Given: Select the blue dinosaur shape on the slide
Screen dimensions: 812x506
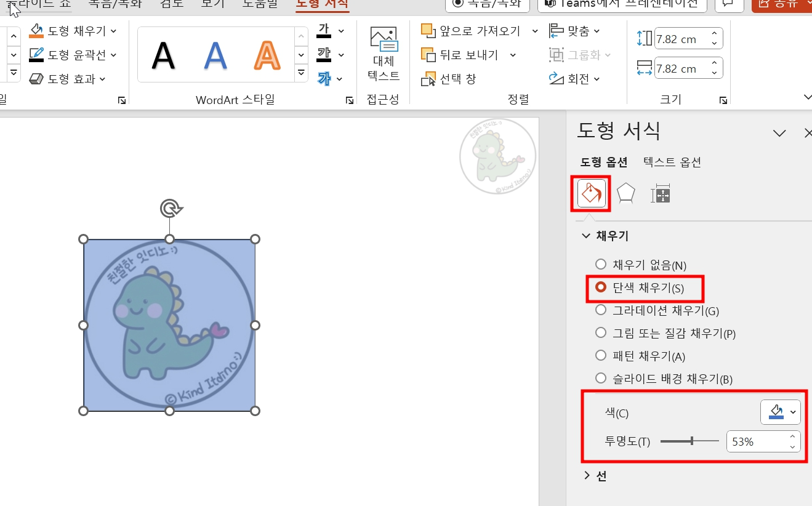Looking at the screenshot, I should click(x=169, y=325).
